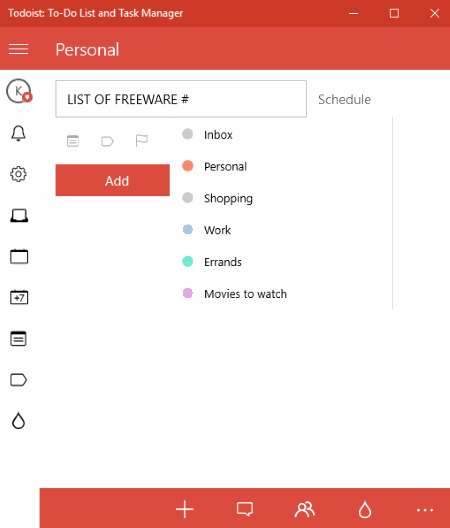Close the Todoist window
The width and height of the screenshot is (450, 528).
435,13
